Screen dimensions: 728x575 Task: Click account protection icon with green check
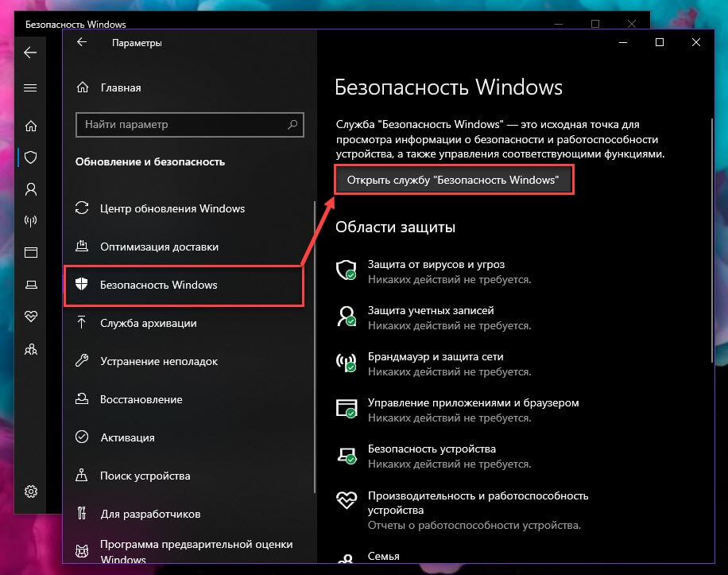[x=347, y=317]
